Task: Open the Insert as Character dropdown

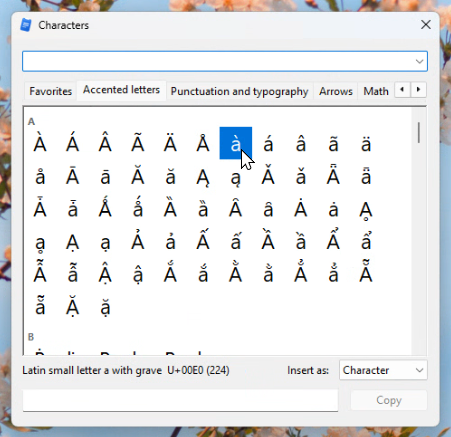Action: 383,370
